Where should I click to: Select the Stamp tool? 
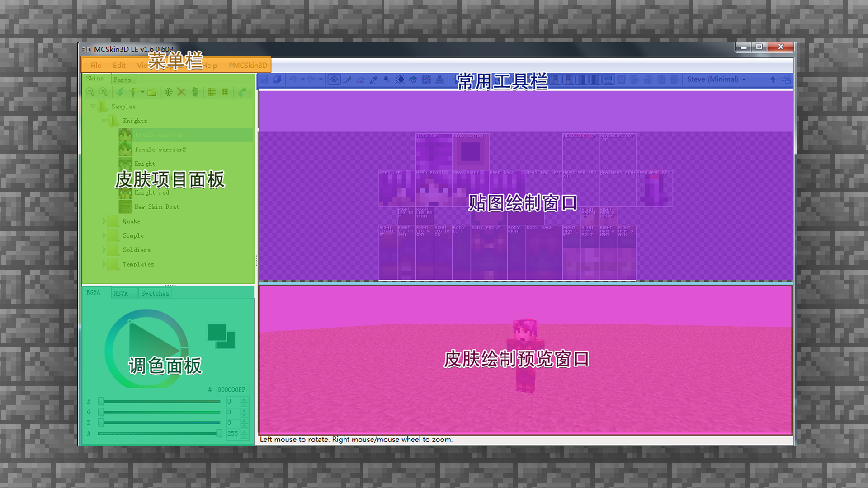(439, 80)
